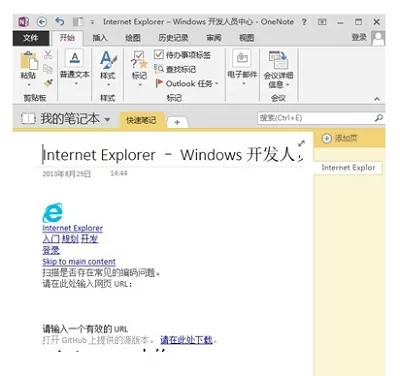Copy selection with the copy icon

coord(48,69)
